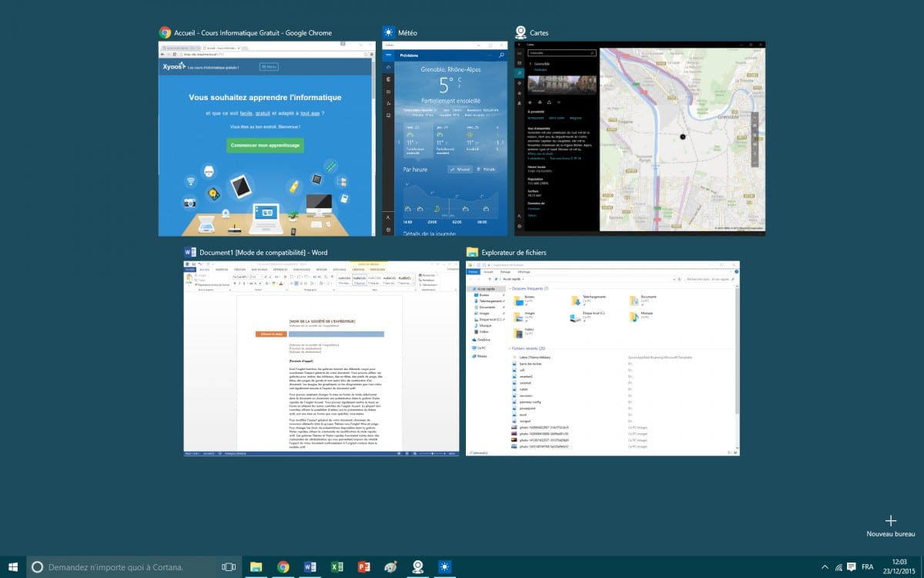Viewport: 924px width, 578px height.
Task: Click the Weather app taskbar icon
Action: click(x=445, y=566)
